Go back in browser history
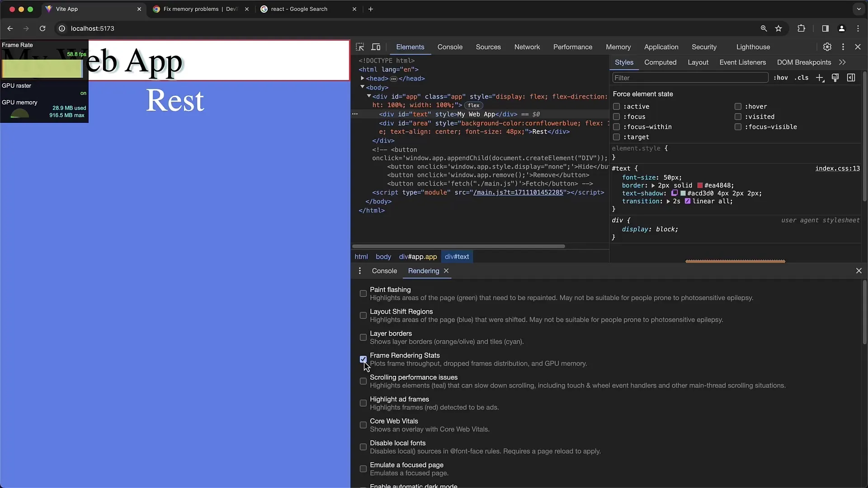Screen dimensions: 868x488 coord(10,28)
